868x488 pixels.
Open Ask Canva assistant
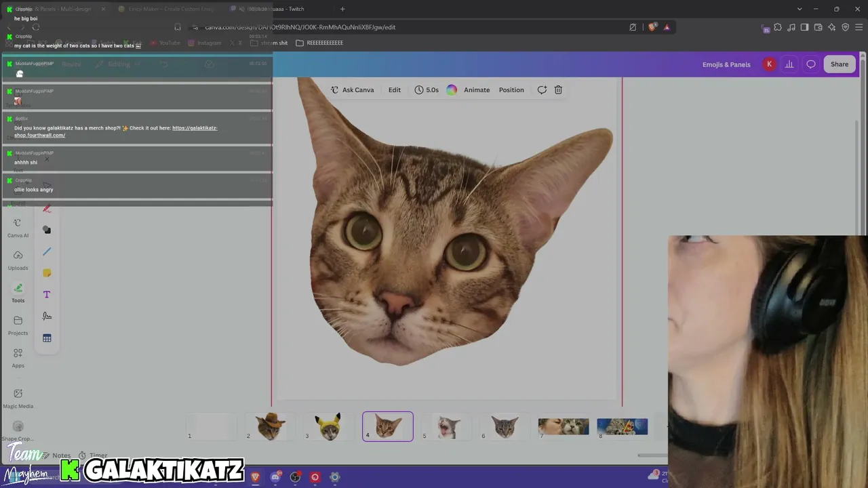pyautogui.click(x=352, y=90)
